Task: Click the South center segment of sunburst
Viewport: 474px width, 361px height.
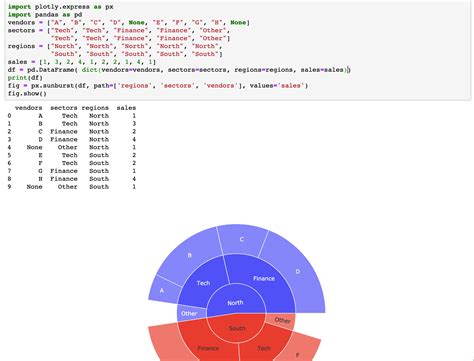Action: (x=237, y=329)
